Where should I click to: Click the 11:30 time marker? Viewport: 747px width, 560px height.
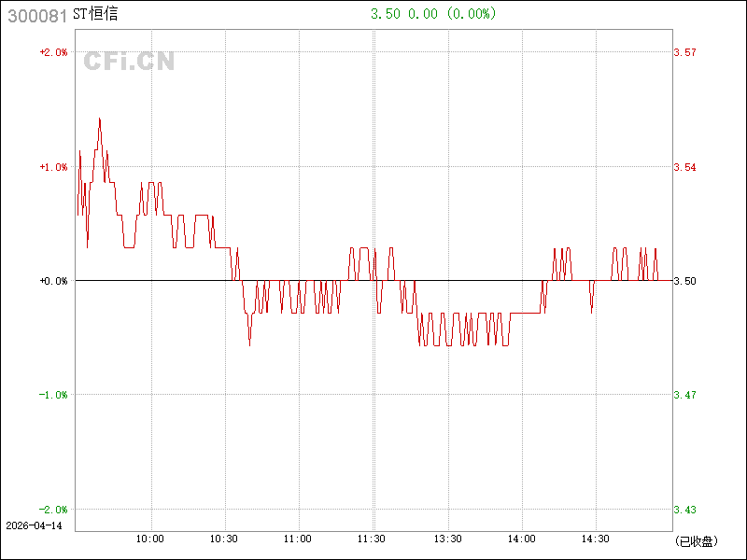[372, 539]
